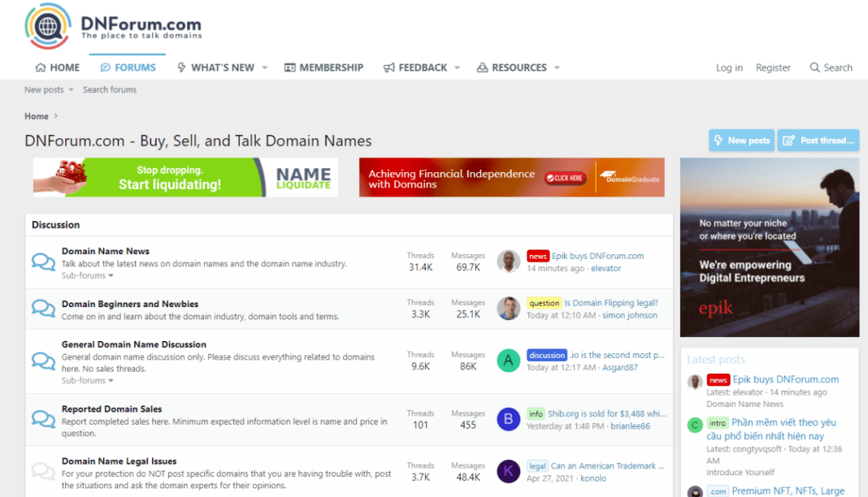Click 'Introduce Yourself' forum link in sidebar
This screenshot has height=497, width=868.
tap(740, 473)
